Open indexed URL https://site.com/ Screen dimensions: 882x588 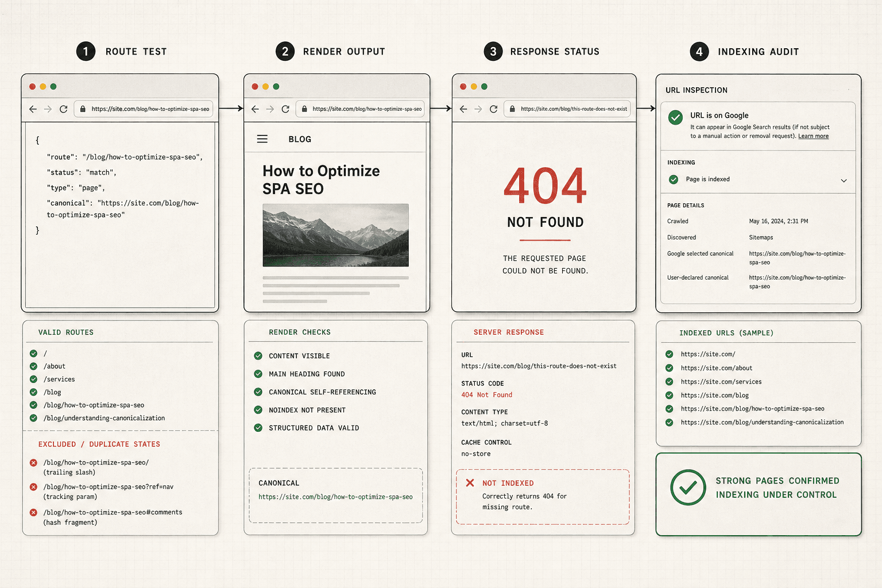point(708,354)
